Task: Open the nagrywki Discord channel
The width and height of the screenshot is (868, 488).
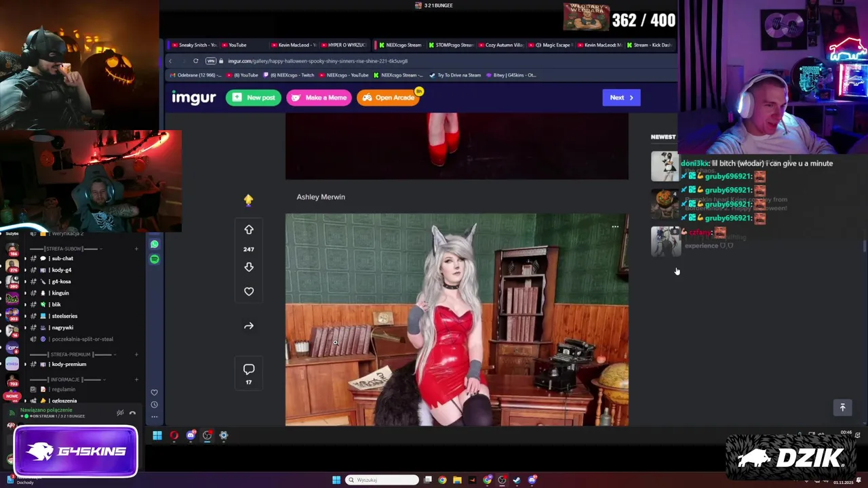Action: click(61, 327)
